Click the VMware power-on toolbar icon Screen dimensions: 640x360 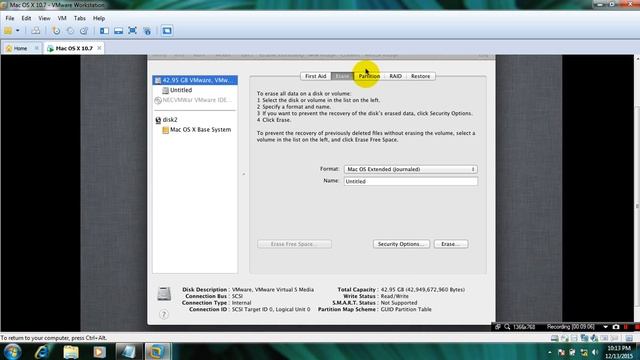(8, 31)
